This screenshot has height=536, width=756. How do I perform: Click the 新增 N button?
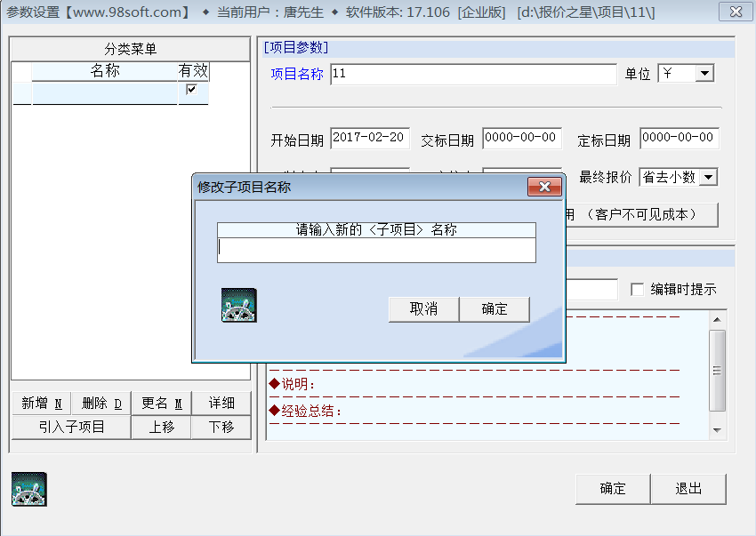pyautogui.click(x=42, y=403)
